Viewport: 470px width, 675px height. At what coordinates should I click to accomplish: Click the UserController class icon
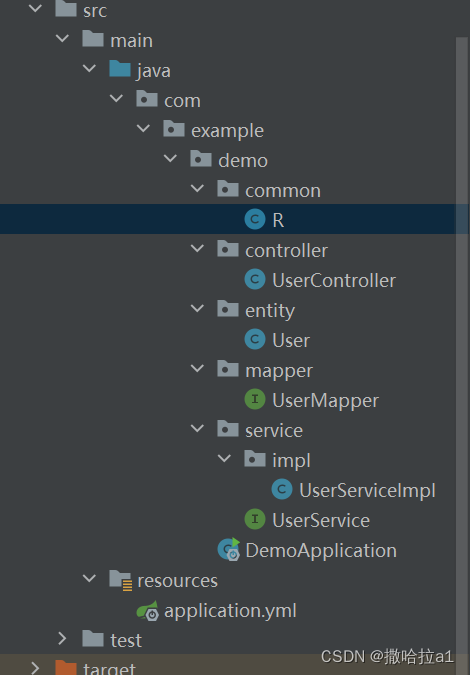pos(255,279)
